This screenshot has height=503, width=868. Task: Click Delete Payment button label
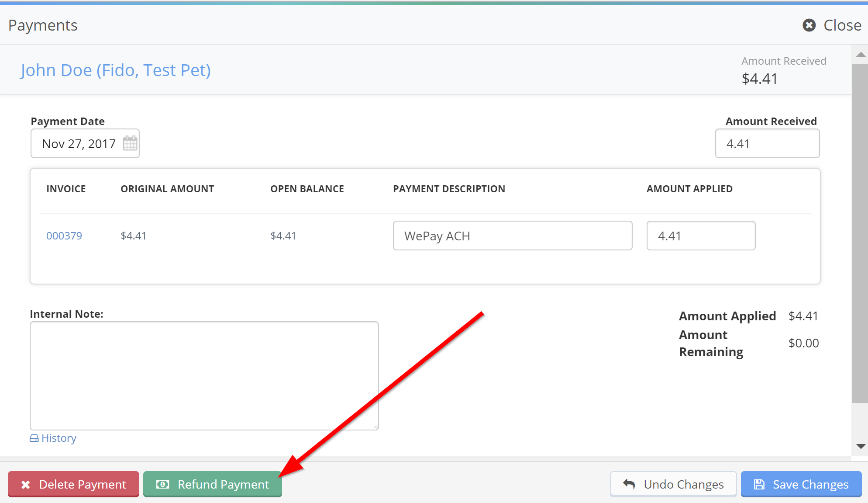click(x=83, y=485)
